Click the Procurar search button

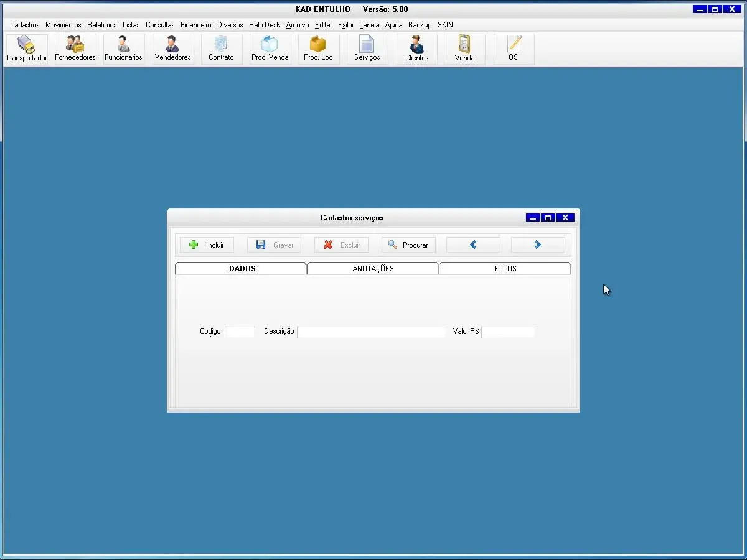[408, 245]
